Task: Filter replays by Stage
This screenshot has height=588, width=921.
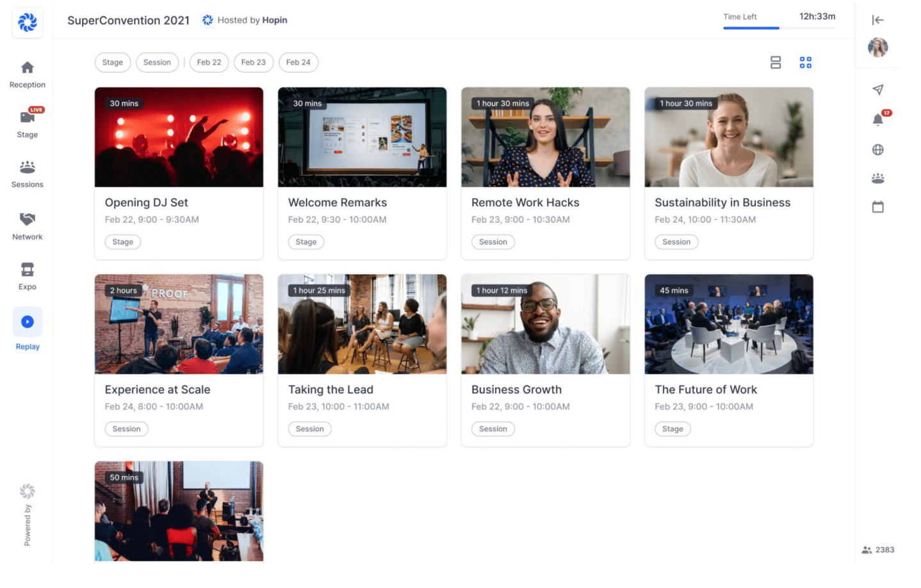Action: tap(113, 62)
